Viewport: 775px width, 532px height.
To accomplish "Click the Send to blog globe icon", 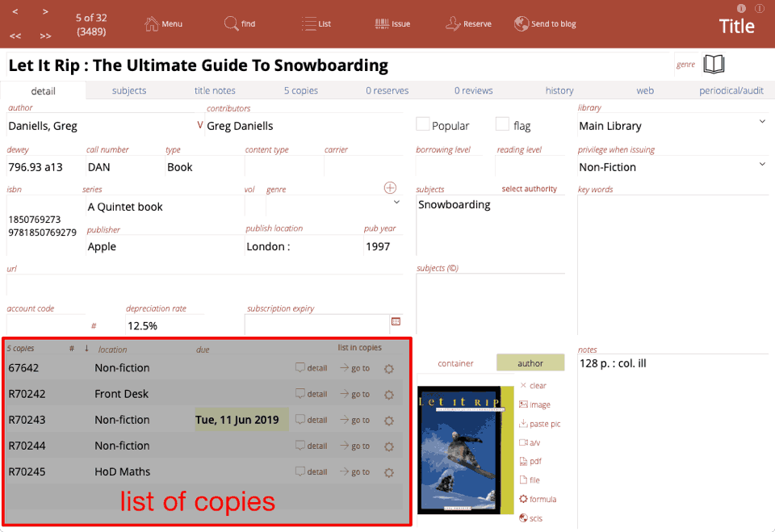I will click(522, 24).
